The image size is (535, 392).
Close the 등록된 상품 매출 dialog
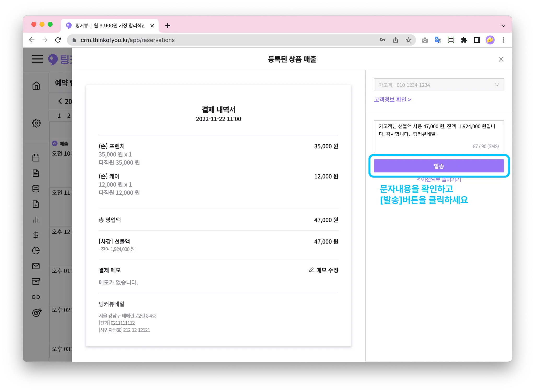click(501, 59)
